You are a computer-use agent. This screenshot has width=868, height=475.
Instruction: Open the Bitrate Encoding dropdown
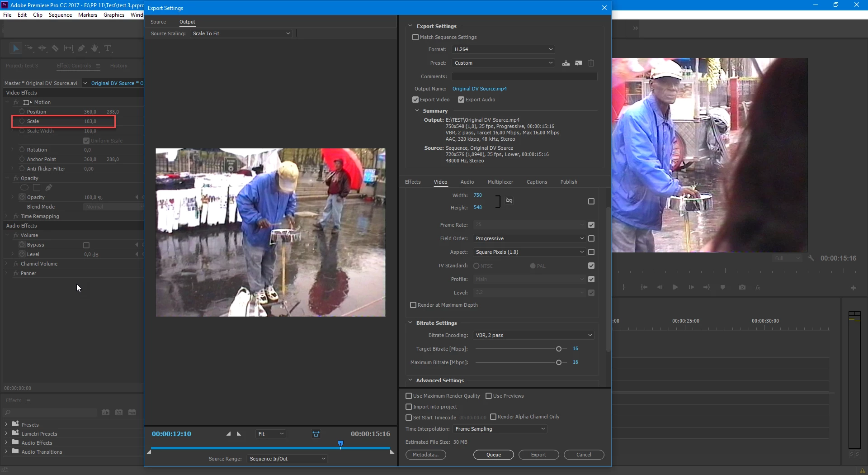point(533,335)
